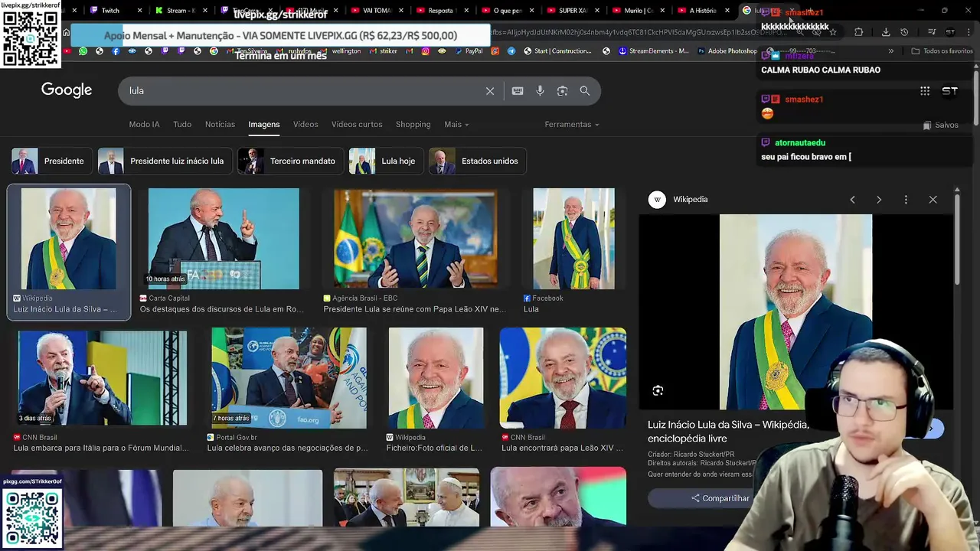Show previous image in the preview panel
The height and width of the screenshot is (551, 980).
852,200
